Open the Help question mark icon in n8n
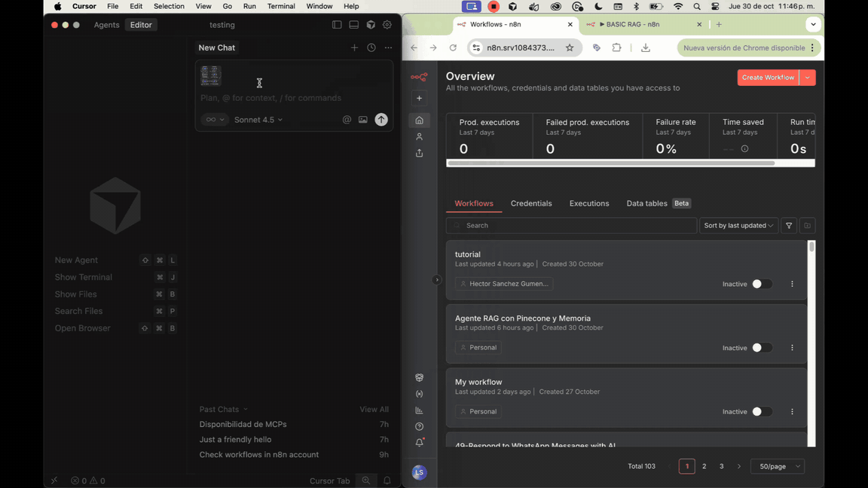The image size is (868, 488). click(x=419, y=426)
